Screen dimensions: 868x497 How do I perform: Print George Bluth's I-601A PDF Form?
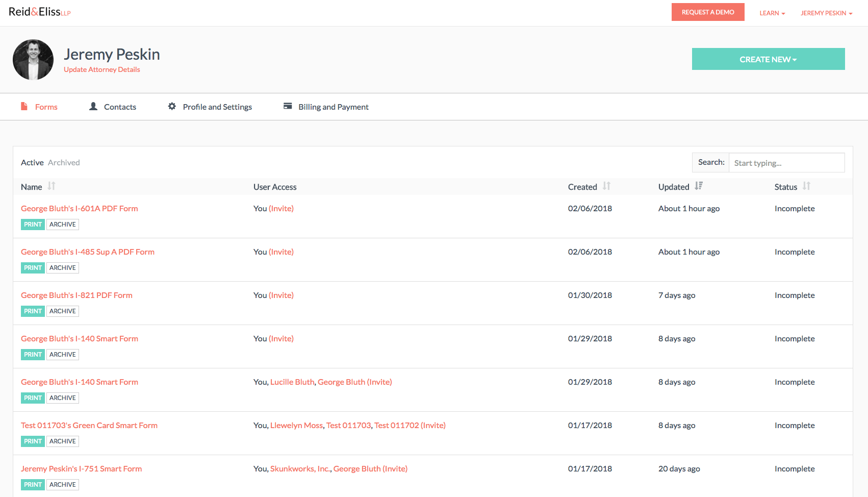(33, 225)
